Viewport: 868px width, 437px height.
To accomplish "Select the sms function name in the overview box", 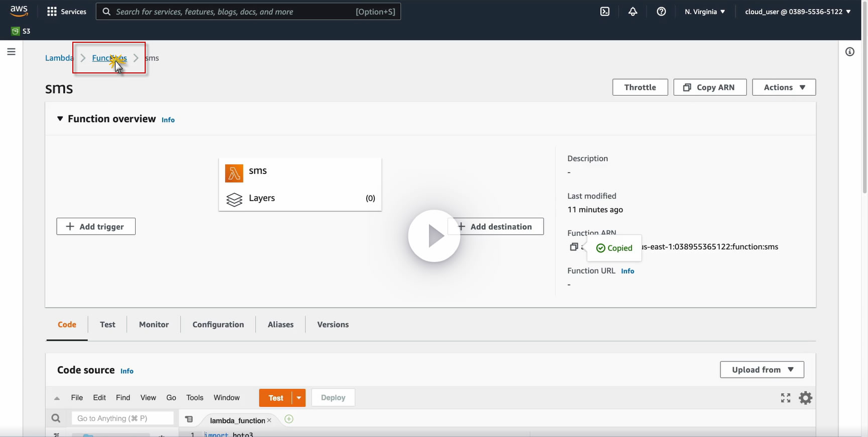I will tap(258, 171).
